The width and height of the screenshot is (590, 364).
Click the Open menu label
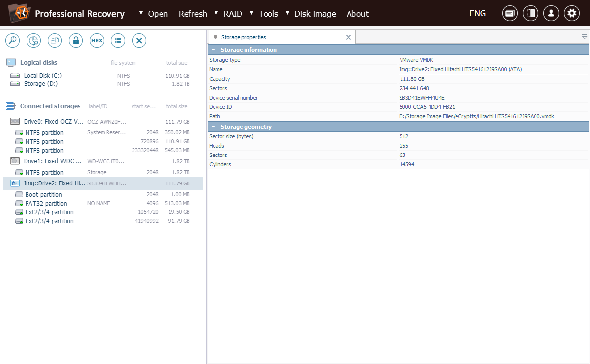click(158, 14)
